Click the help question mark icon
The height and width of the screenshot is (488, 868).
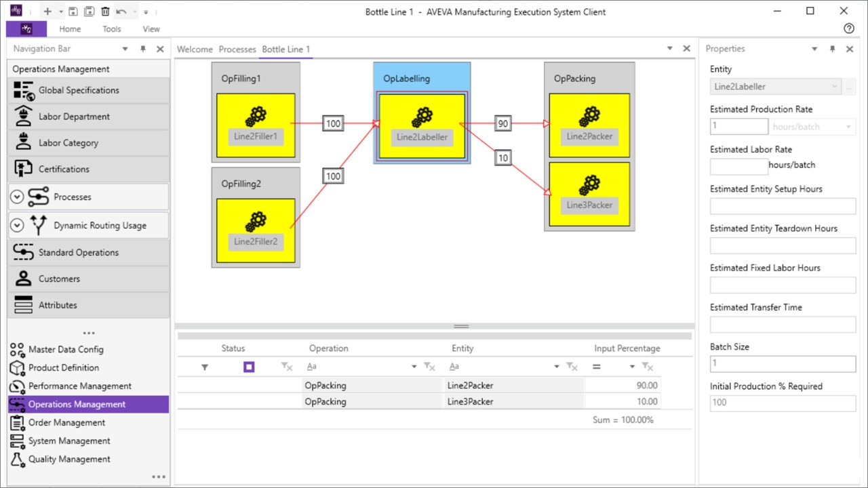click(x=848, y=28)
